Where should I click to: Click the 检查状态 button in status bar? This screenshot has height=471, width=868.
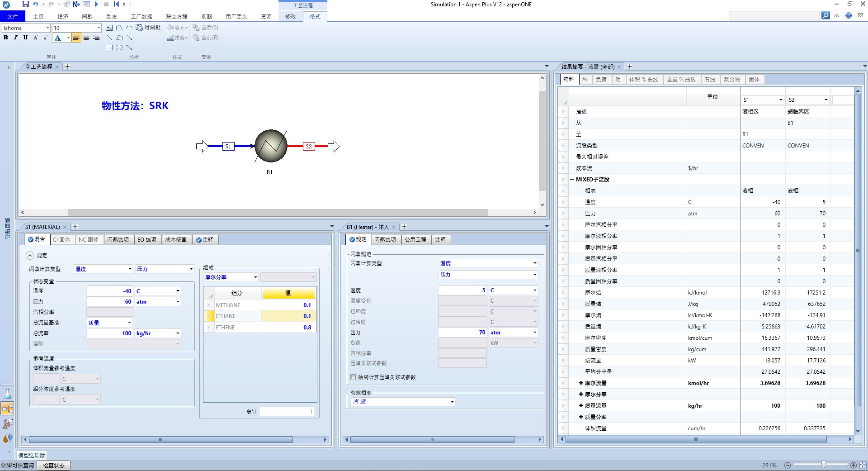[54, 466]
